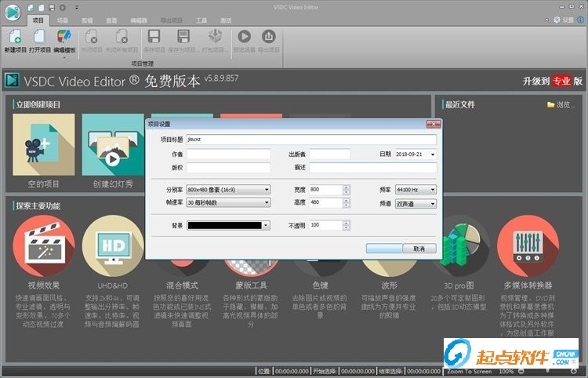
Task: Click the 取消 (Cancel) button
Action: pyautogui.click(x=419, y=249)
